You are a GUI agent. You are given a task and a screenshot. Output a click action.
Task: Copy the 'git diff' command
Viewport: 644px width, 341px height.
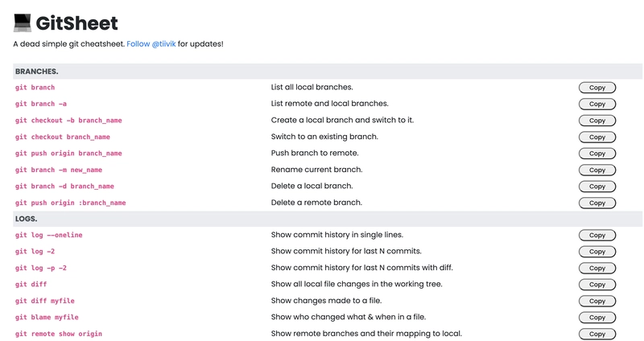click(597, 285)
